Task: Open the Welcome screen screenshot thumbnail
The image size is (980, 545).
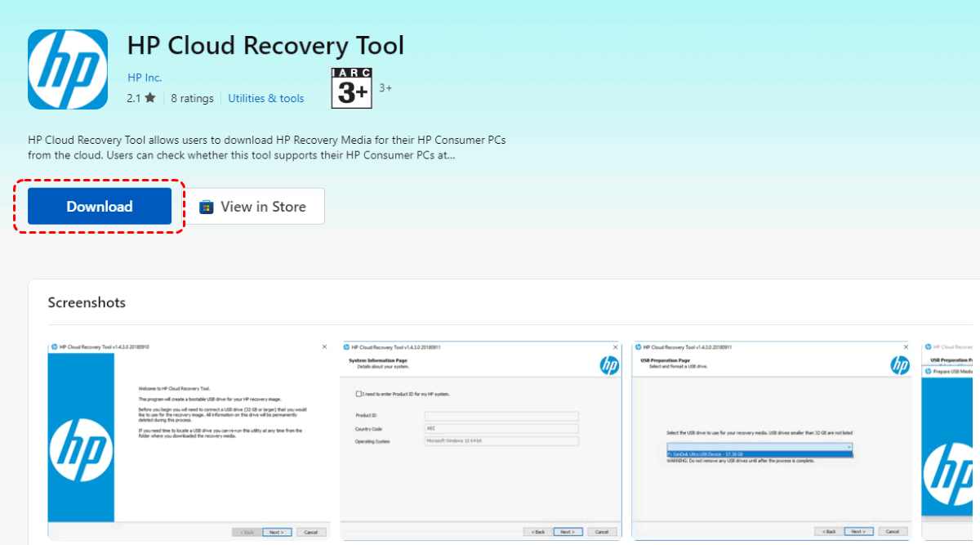Action: pos(189,440)
